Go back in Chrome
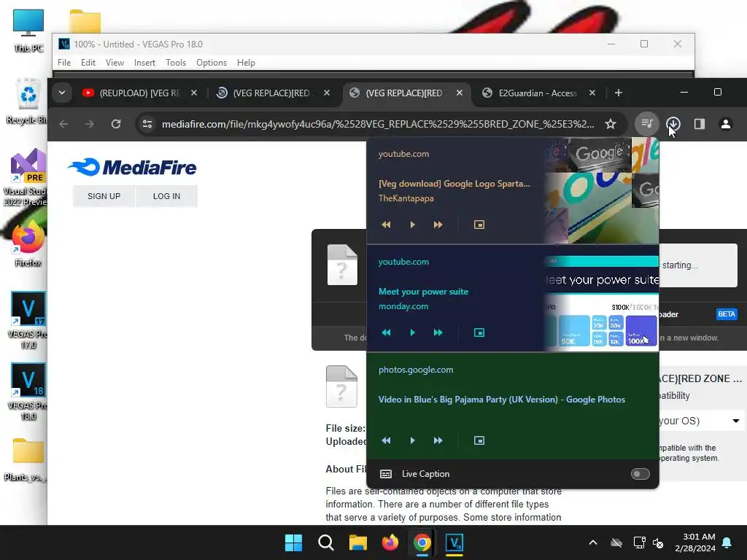 tap(63, 124)
